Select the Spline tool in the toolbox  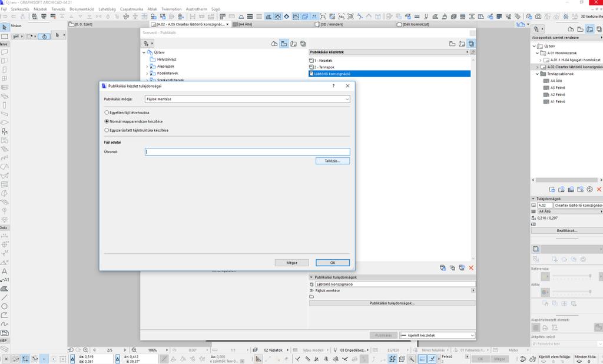4,324
